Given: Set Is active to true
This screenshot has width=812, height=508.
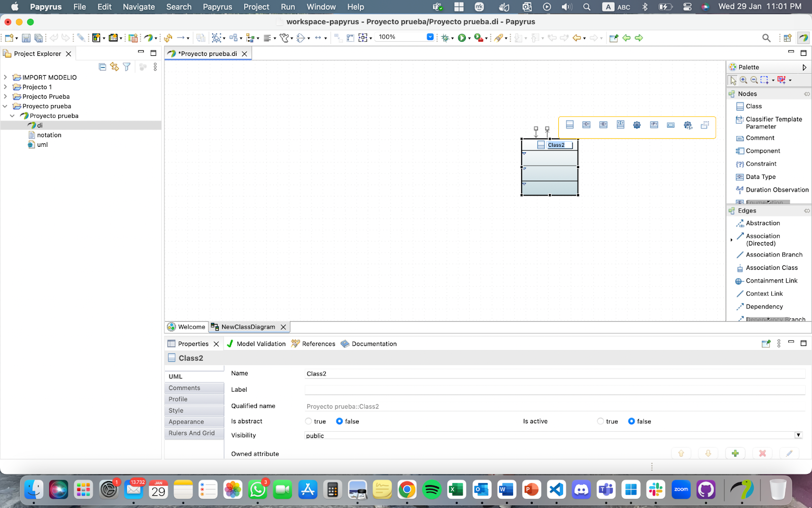Looking at the screenshot, I should [601, 421].
